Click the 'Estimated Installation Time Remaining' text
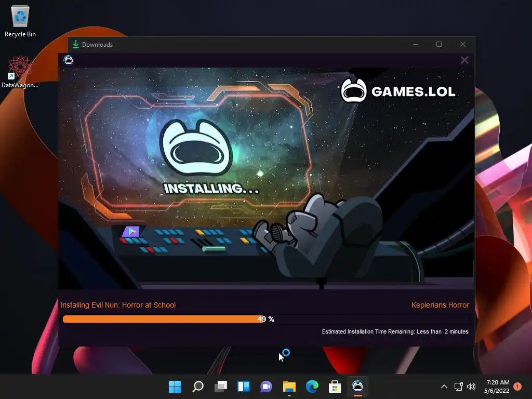 point(395,331)
